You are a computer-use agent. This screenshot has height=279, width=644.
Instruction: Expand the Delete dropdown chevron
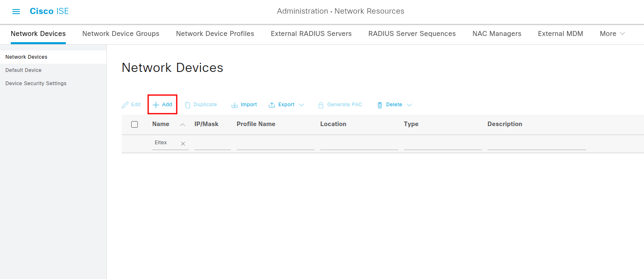(409, 105)
